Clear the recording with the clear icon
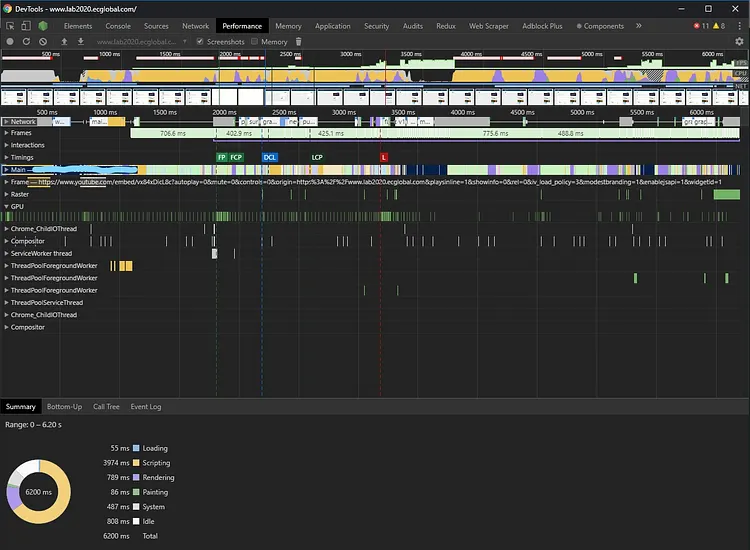This screenshot has height=550, width=750. (x=43, y=42)
